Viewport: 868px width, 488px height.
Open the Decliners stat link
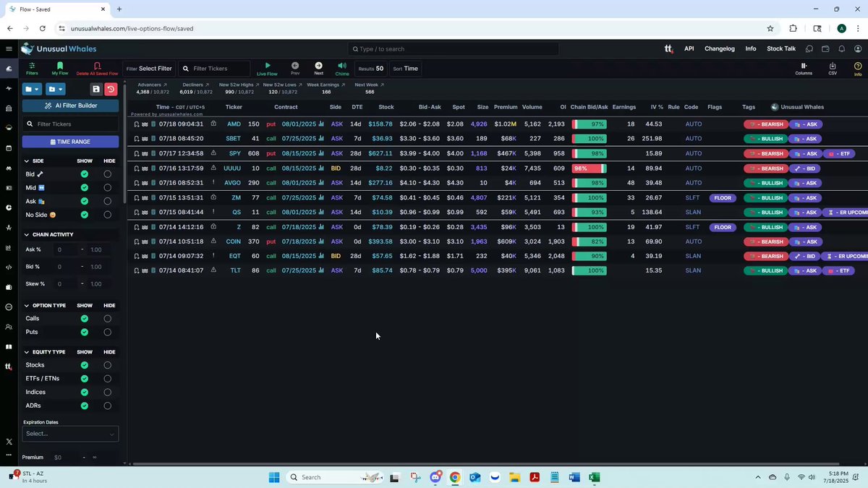click(x=195, y=85)
